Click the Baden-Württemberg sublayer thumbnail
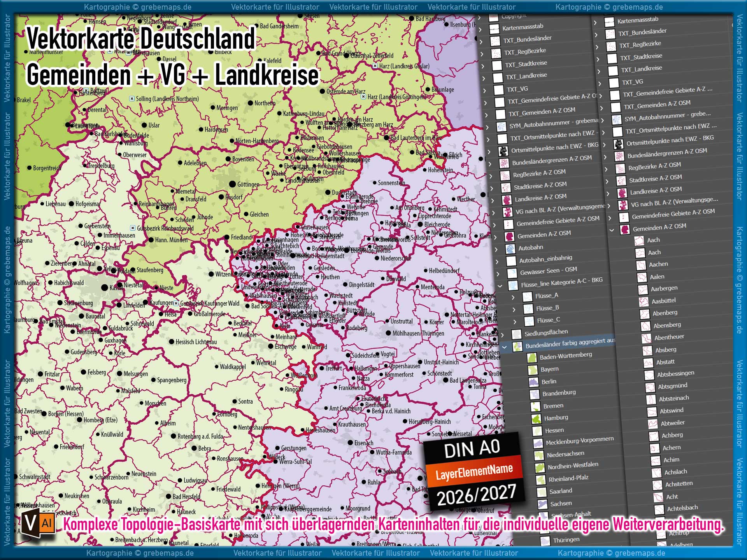The width and height of the screenshot is (747, 560). (532, 358)
